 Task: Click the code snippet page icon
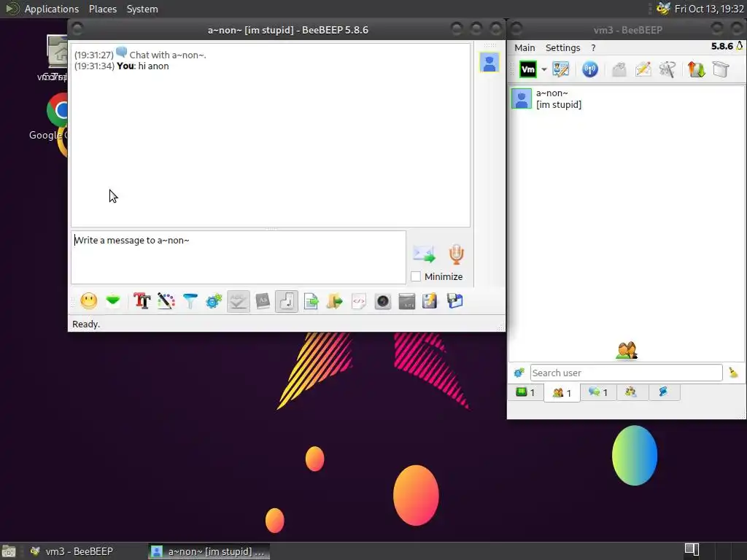pyautogui.click(x=359, y=301)
